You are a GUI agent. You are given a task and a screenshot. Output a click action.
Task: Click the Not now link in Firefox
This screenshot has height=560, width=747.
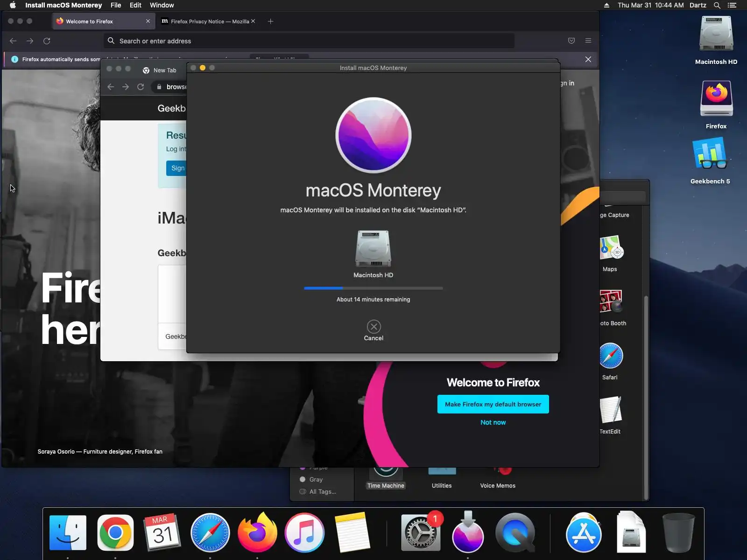tap(493, 422)
